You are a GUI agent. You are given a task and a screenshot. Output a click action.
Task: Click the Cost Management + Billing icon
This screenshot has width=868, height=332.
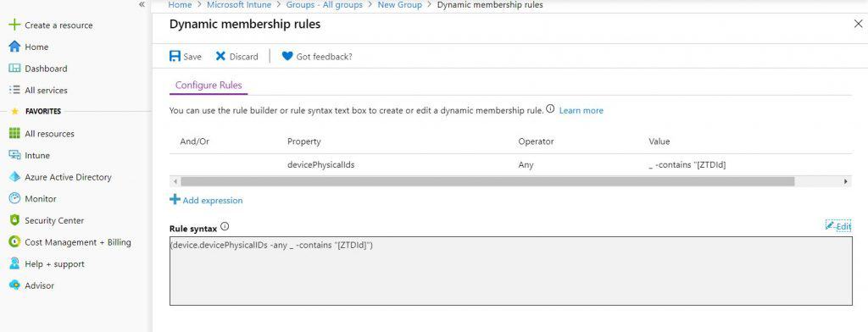click(14, 242)
